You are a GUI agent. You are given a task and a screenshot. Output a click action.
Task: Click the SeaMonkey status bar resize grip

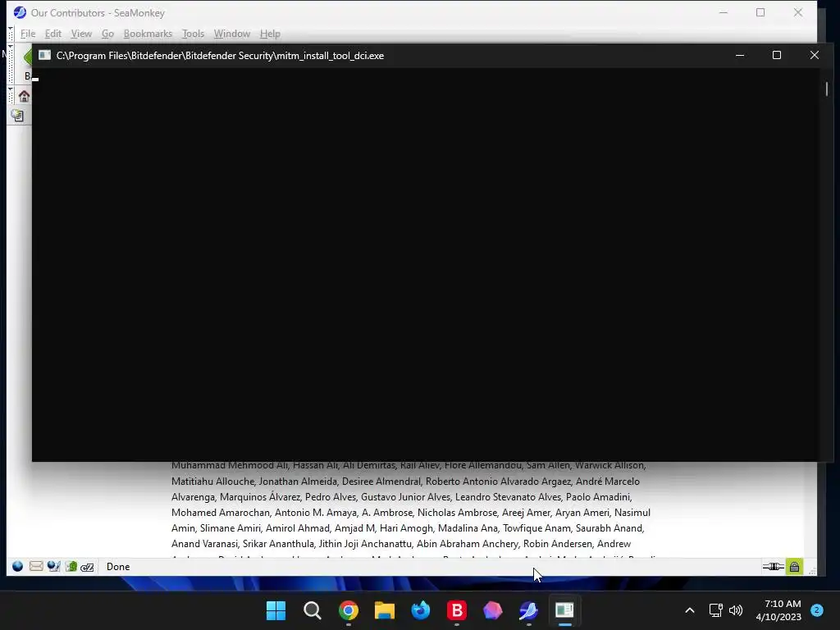pos(812,571)
